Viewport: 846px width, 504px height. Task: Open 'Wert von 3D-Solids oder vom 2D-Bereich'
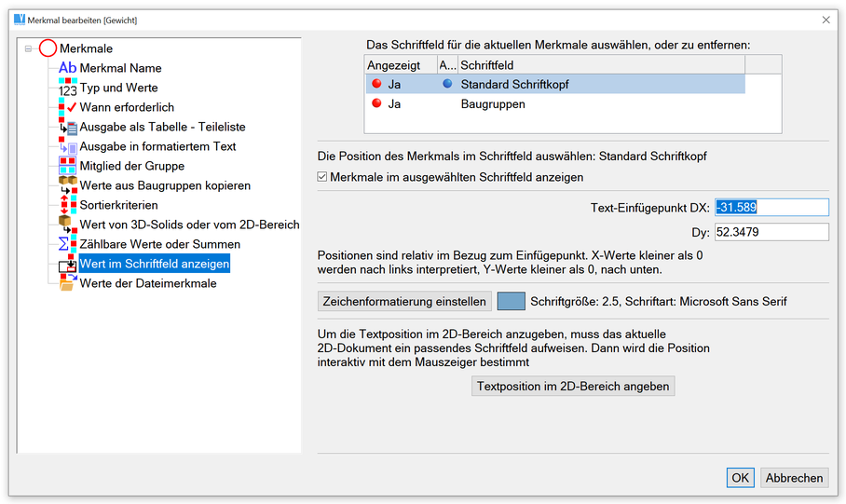coord(189,225)
